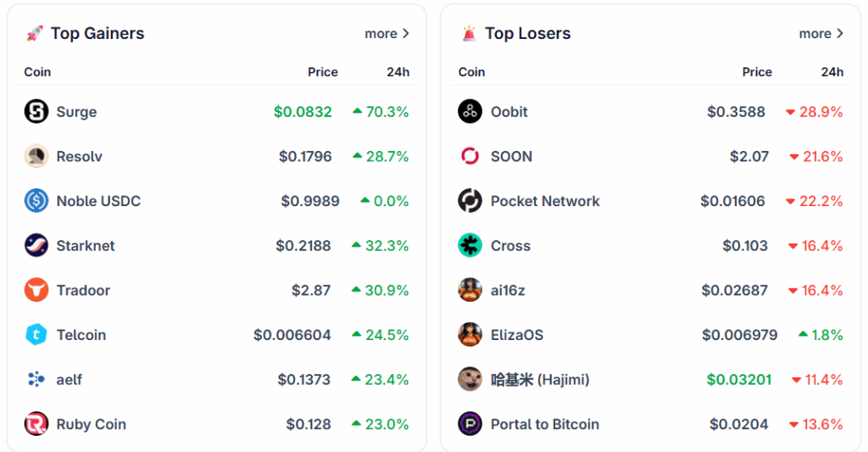868x452 pixels.
Task: Click the Starknet coin icon
Action: [36, 246]
